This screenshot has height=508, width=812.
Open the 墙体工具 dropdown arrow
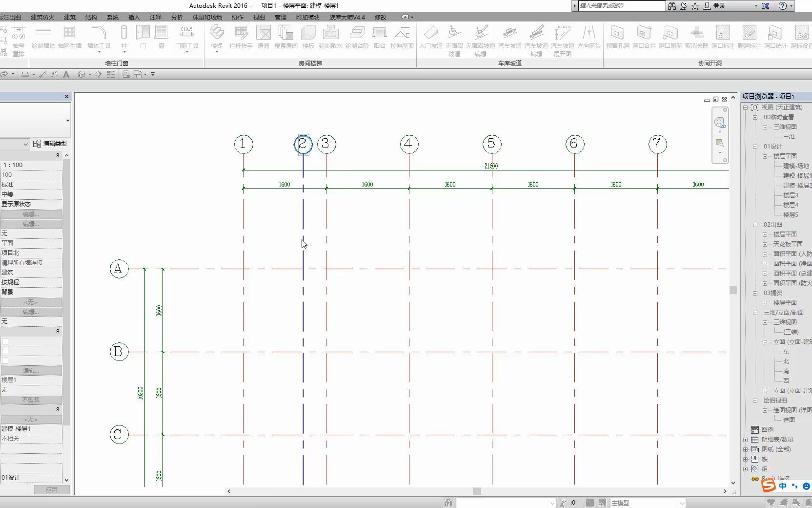click(x=99, y=52)
